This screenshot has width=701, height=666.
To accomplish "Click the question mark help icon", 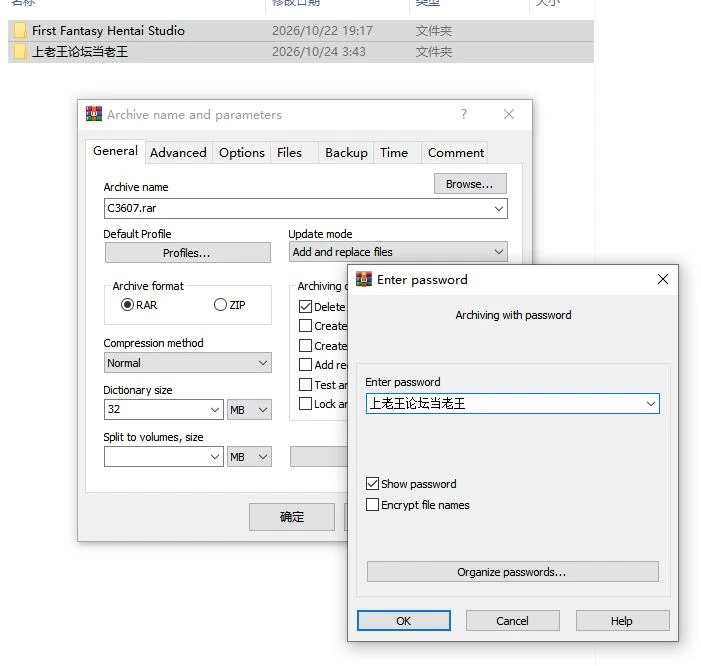I will click(x=464, y=114).
